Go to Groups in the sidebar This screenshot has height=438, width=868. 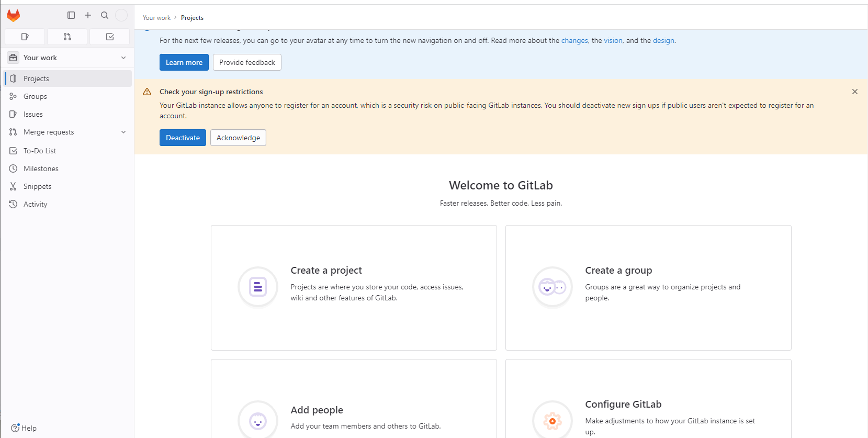pos(68,96)
